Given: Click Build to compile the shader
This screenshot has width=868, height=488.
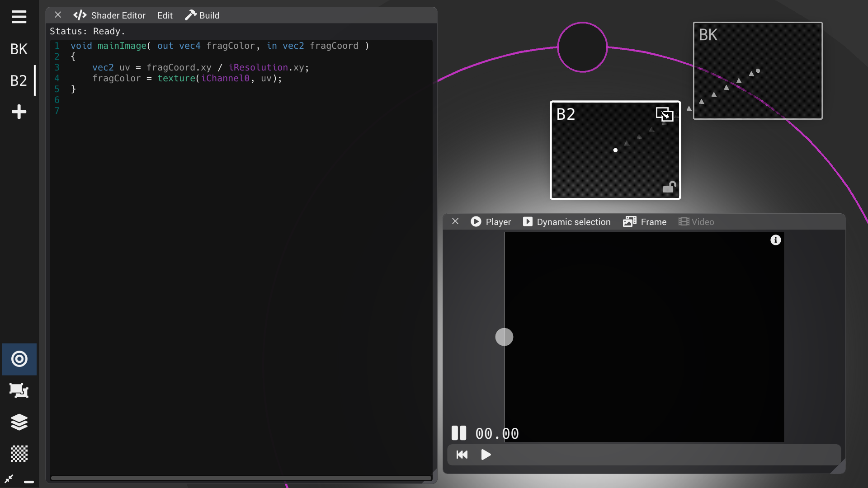Looking at the screenshot, I should 202,15.
